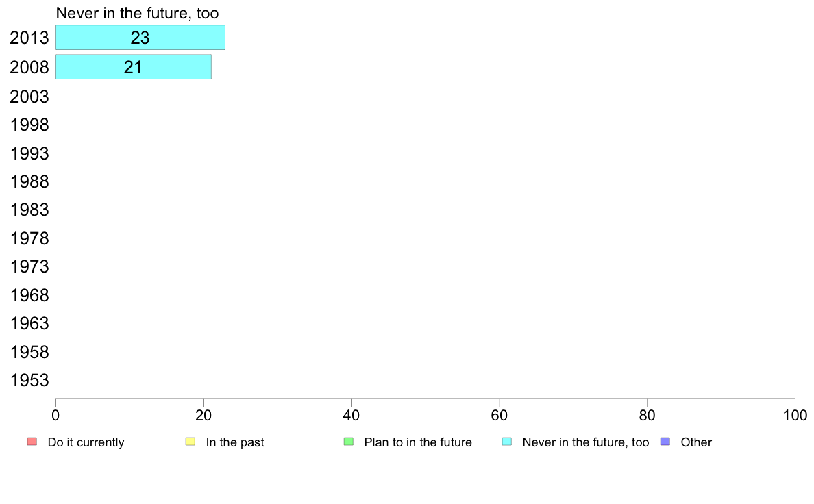Image resolution: width=814 pixels, height=504 pixels.
Task: Click the 2013 year label
Action: click(29, 38)
